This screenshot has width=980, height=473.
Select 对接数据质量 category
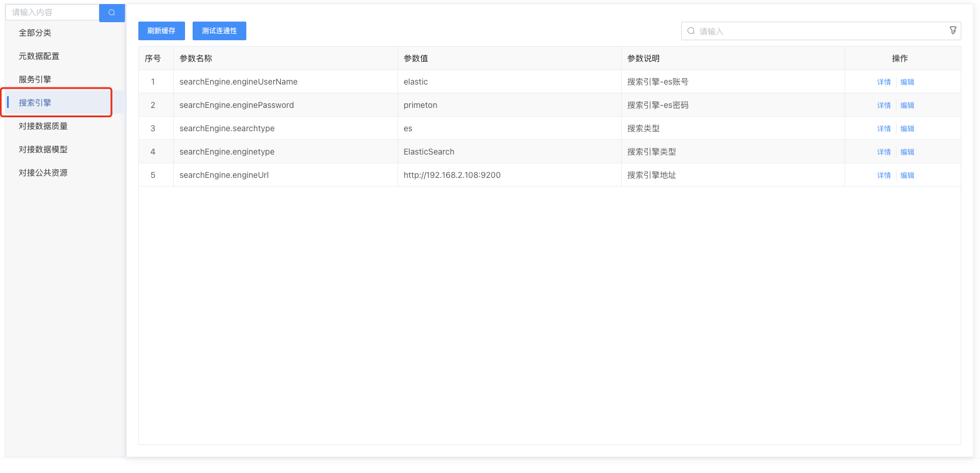pyautogui.click(x=43, y=126)
